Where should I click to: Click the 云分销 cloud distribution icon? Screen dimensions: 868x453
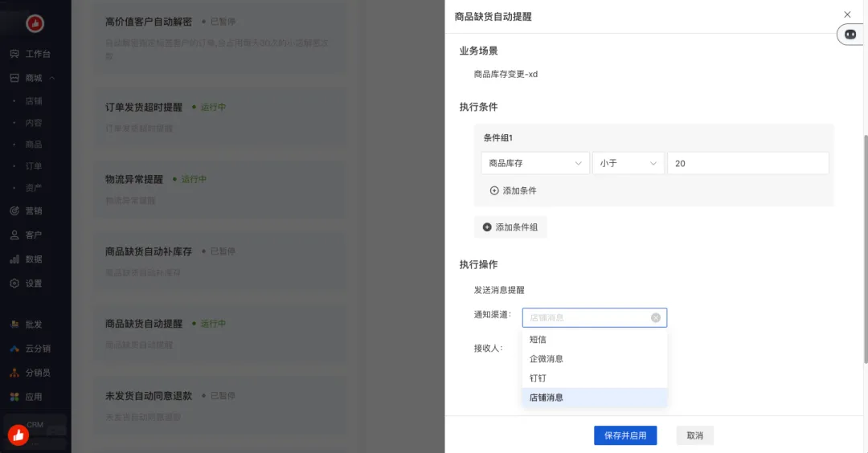coord(14,349)
